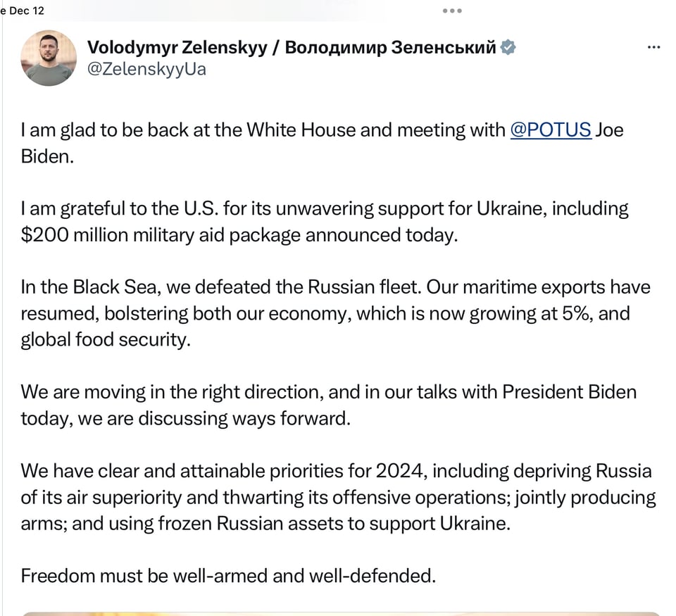Click the Ukrainian name Володимир Зеленський

[x=392, y=48]
